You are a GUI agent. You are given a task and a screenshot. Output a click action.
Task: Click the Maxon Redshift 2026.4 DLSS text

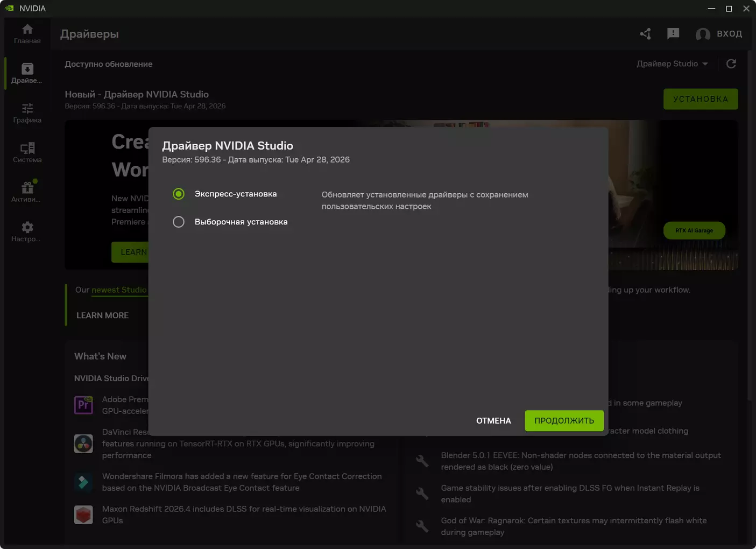tap(244, 515)
